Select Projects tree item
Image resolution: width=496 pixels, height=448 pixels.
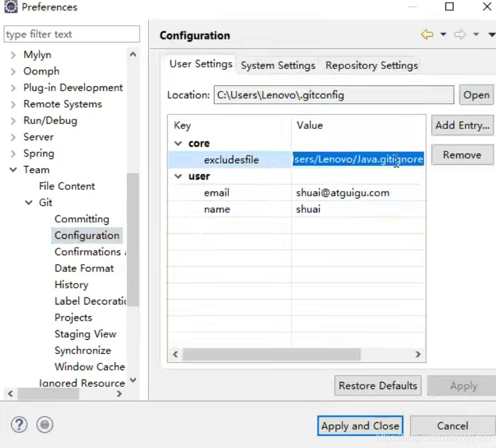click(x=73, y=318)
